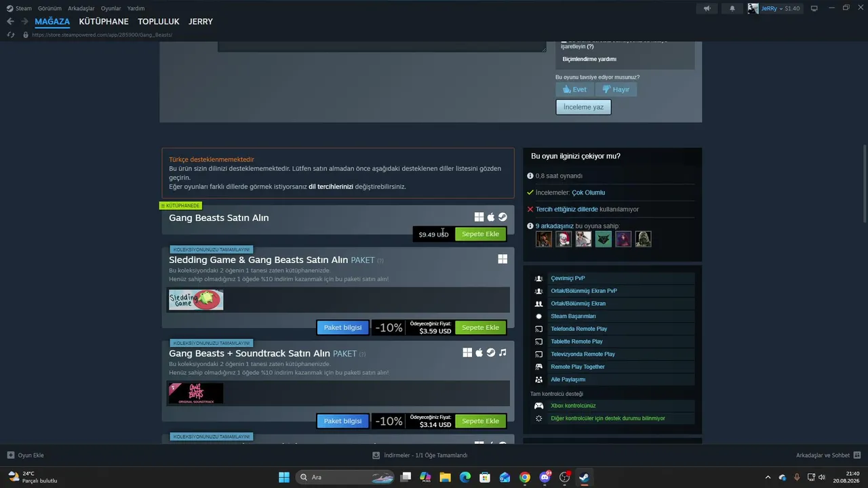The width and height of the screenshot is (868, 488).
Task: Click the store URL address bar
Action: (x=102, y=35)
